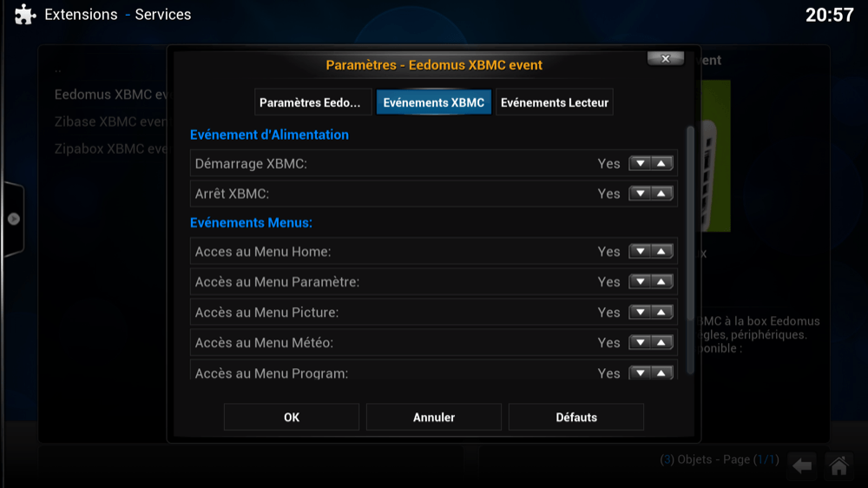Click the Démarrage XBMC setting row
The width and height of the screenshot is (868, 488).
click(433, 163)
